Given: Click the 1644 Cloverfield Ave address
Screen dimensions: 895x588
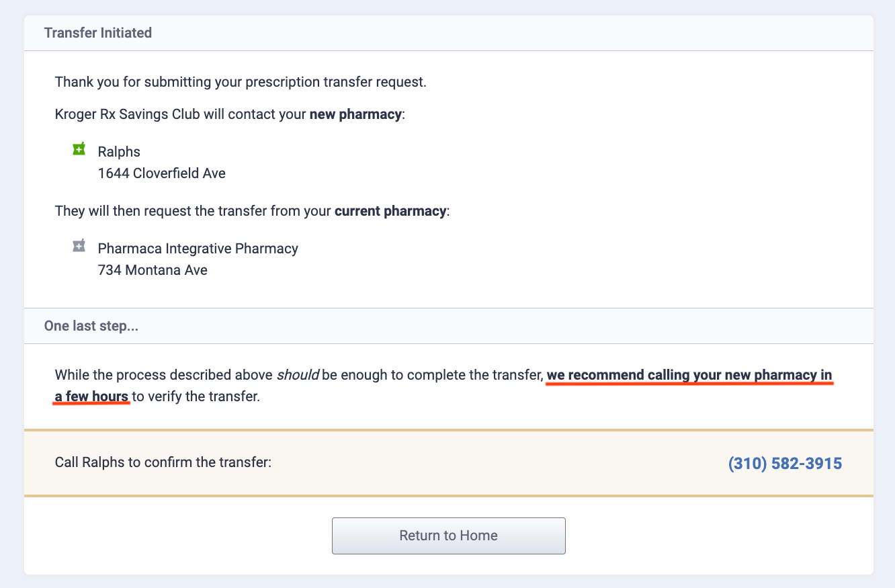Looking at the screenshot, I should click(161, 173).
